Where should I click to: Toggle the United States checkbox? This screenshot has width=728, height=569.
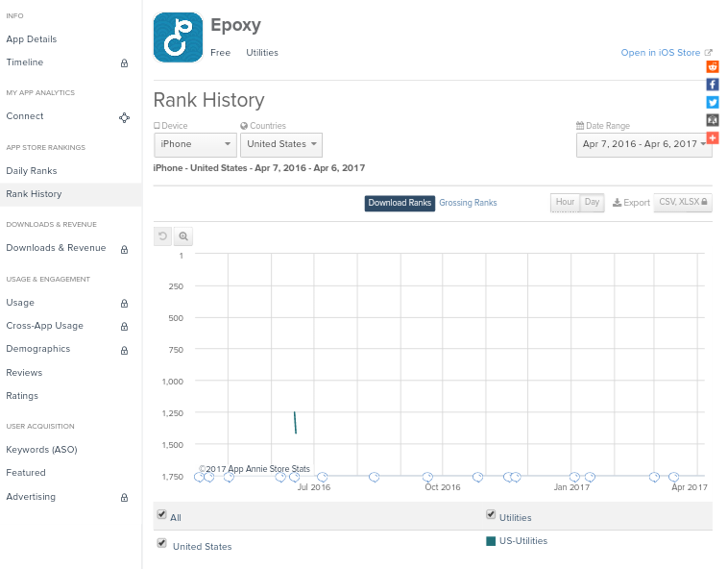[161, 543]
